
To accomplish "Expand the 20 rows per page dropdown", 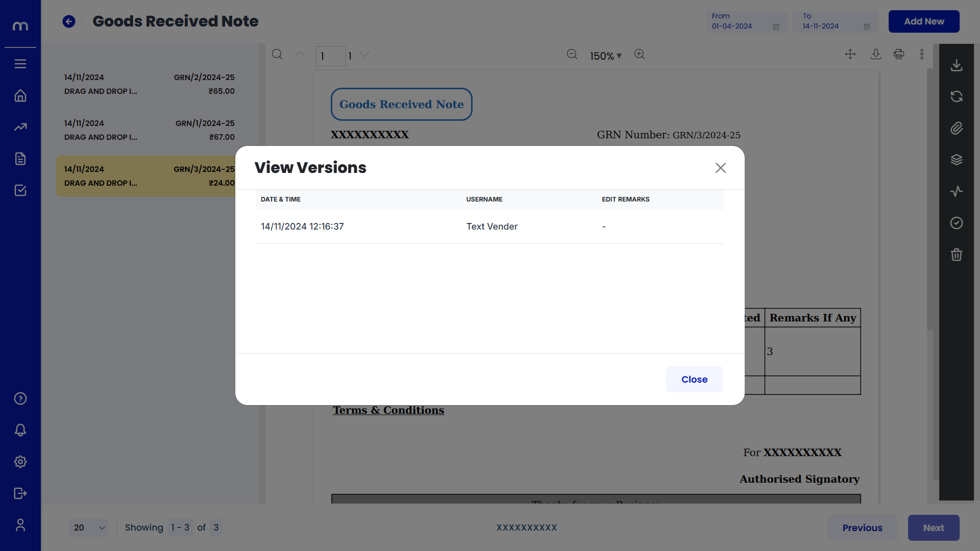I will (89, 528).
